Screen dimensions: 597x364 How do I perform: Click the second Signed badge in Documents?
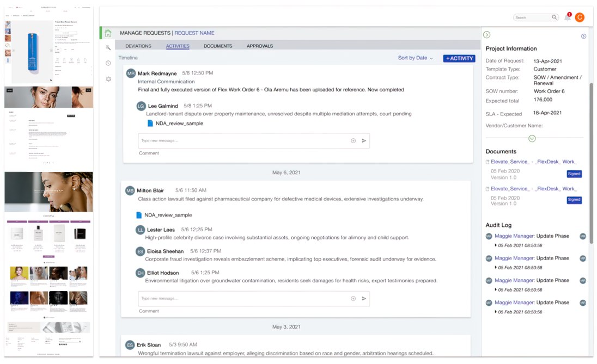(574, 200)
